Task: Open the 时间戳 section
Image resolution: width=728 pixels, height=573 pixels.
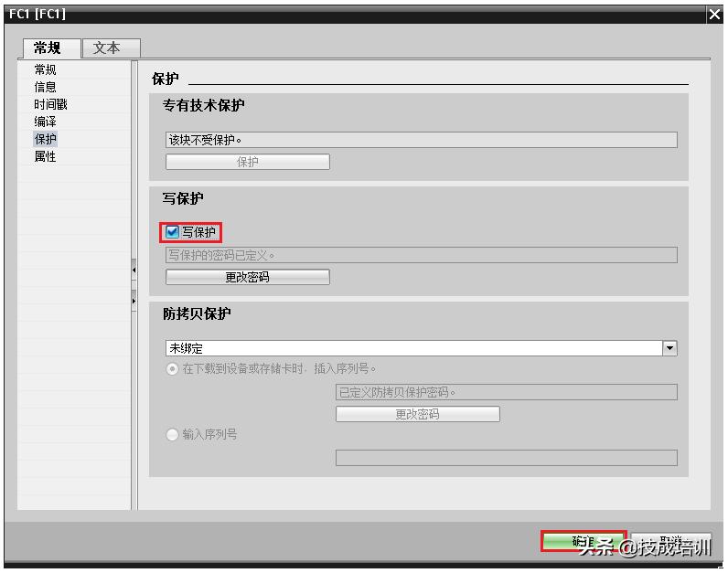Action: 50,104
